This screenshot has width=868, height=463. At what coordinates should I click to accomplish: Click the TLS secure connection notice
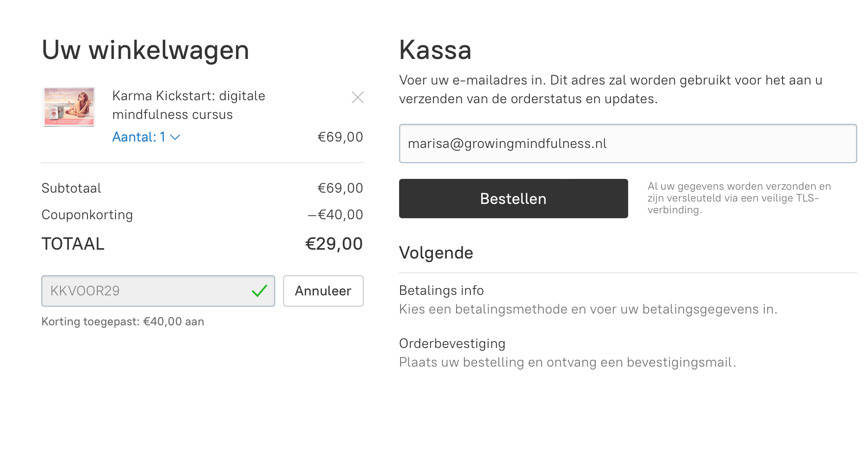739,198
